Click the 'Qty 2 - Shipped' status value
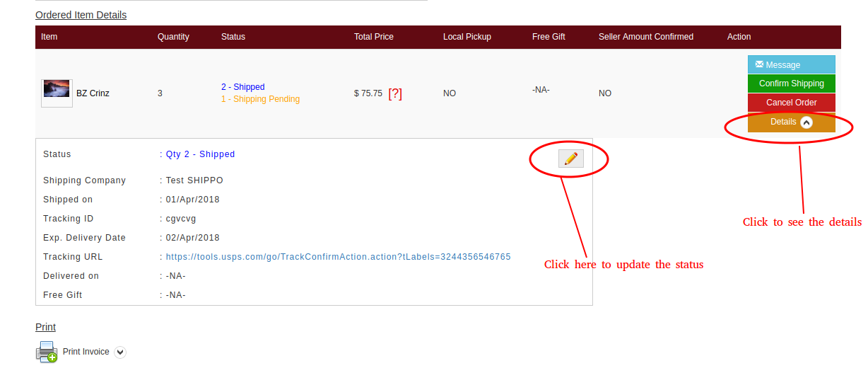The width and height of the screenshot is (868, 368). [200, 154]
